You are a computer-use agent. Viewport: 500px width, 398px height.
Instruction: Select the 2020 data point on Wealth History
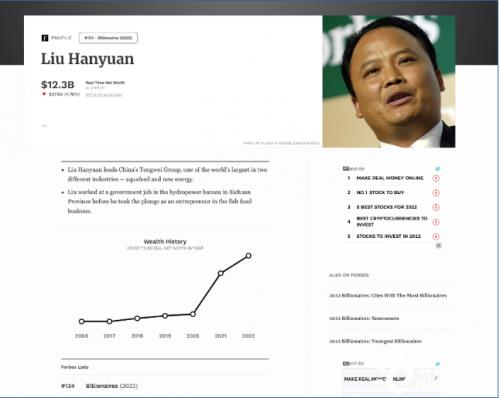pyautogui.click(x=193, y=314)
